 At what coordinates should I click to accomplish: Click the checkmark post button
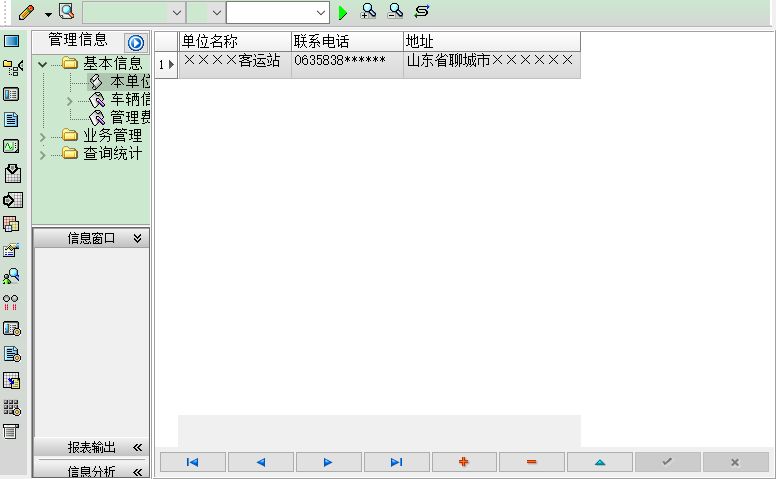pos(668,462)
